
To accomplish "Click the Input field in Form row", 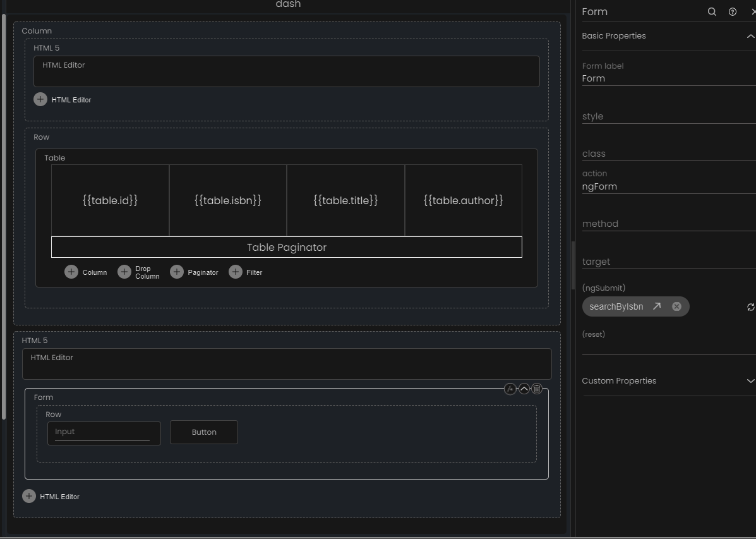I will point(104,433).
